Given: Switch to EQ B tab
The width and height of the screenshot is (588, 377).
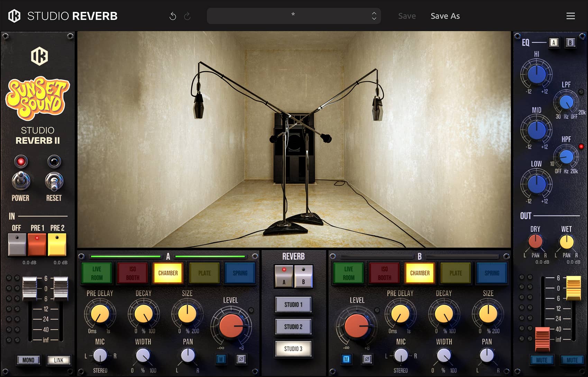Looking at the screenshot, I should tap(570, 43).
